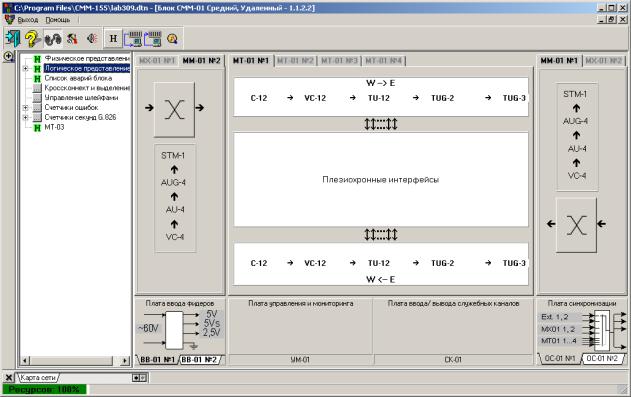Click the W -> E C-12 to TUG-3 panel
This screenshot has width=631, height=397.
(381, 97)
